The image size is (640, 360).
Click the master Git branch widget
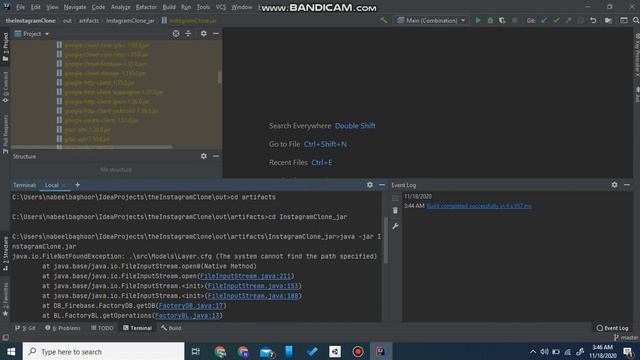(x=626, y=338)
